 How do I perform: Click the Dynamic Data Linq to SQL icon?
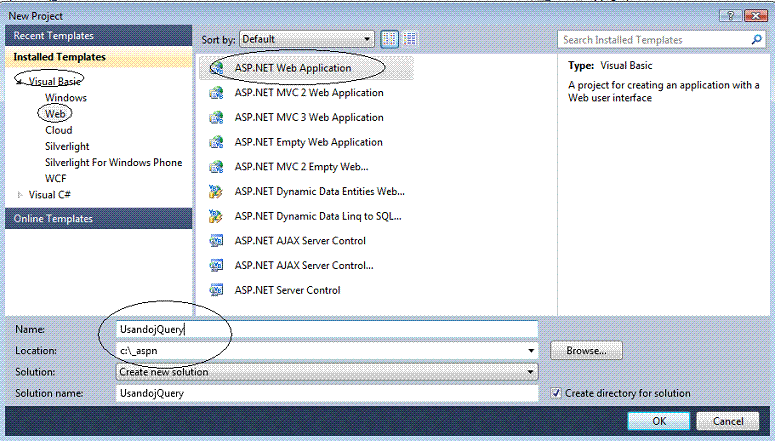pos(216,216)
